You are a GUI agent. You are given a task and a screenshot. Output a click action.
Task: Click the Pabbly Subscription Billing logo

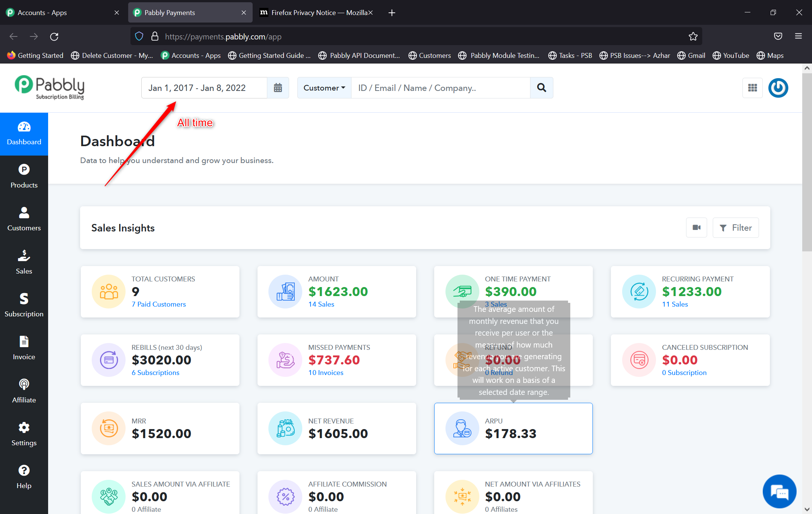point(49,88)
